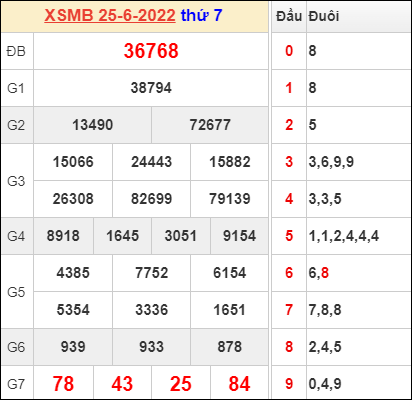Click head digit 7 in Đầu column
Image resolution: width=412 pixels, height=400 pixels.
[289, 310]
